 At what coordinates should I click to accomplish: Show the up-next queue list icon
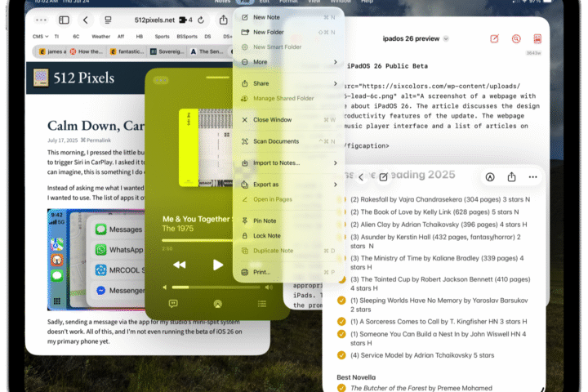pyautogui.click(x=262, y=304)
